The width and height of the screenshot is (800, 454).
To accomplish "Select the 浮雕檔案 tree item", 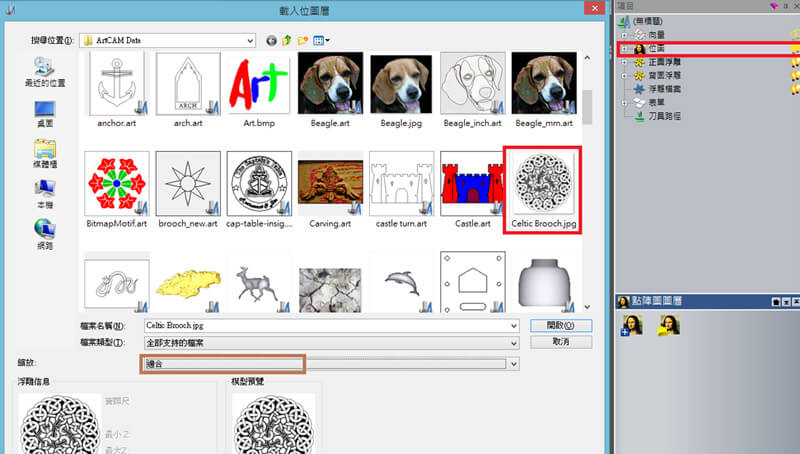I will 664,89.
